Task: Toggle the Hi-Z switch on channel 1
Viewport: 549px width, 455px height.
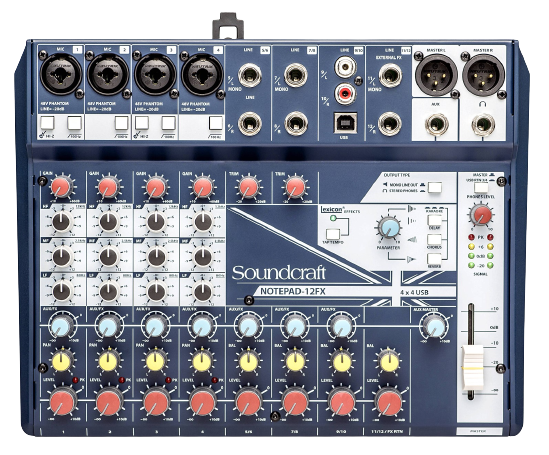Action: 47,123
